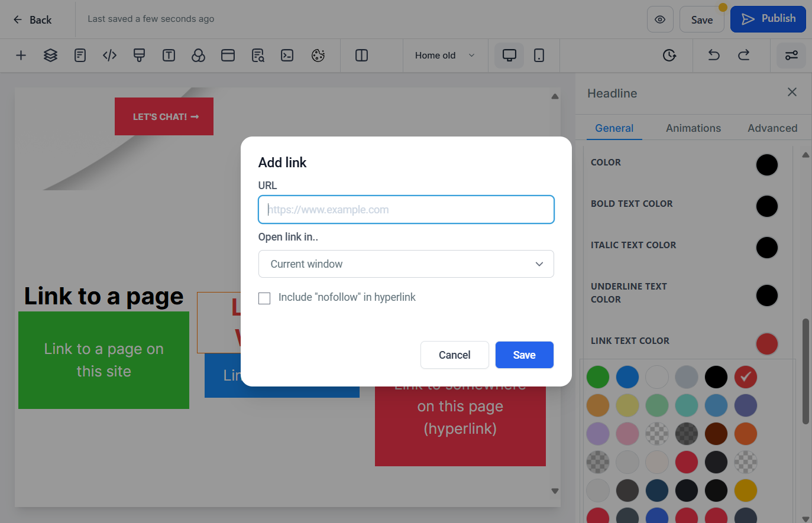Click the redo arrow
The width and height of the screenshot is (812, 523).
click(743, 56)
